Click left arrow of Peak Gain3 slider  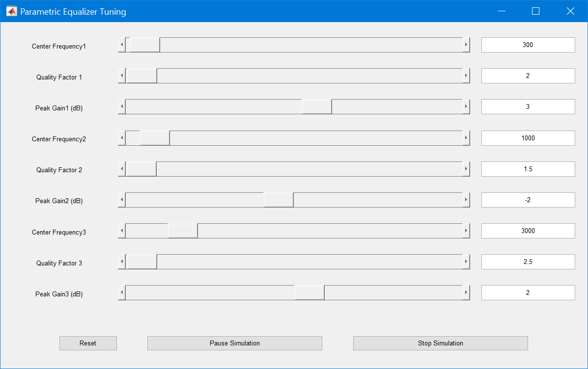click(x=122, y=292)
